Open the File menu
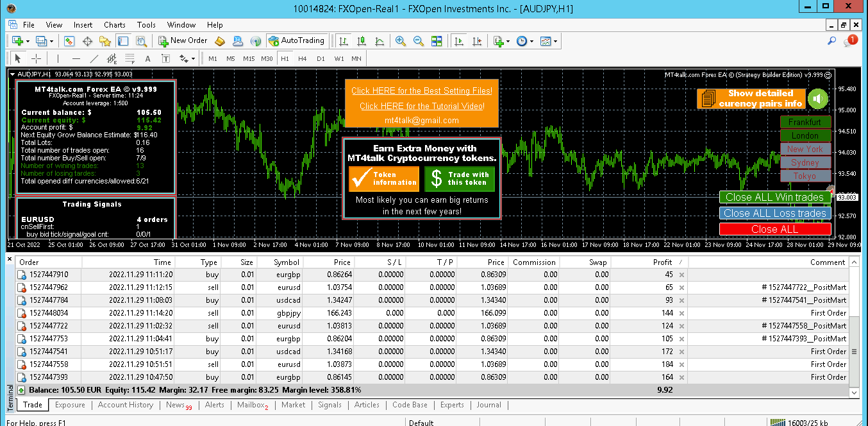 point(29,25)
